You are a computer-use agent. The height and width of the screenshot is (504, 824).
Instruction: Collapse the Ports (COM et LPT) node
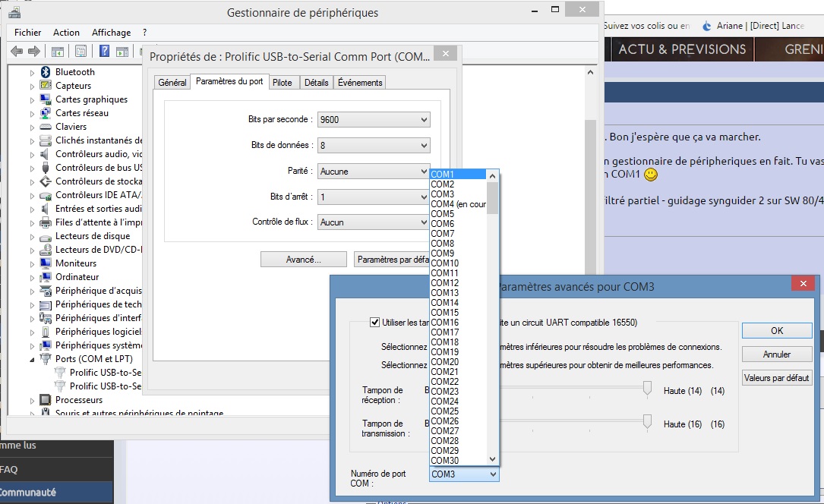[32, 360]
